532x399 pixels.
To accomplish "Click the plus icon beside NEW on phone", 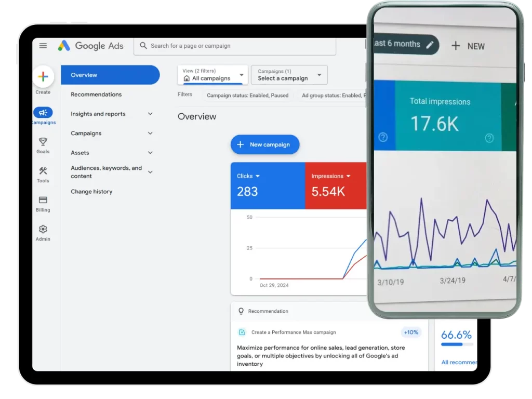I will [x=456, y=46].
